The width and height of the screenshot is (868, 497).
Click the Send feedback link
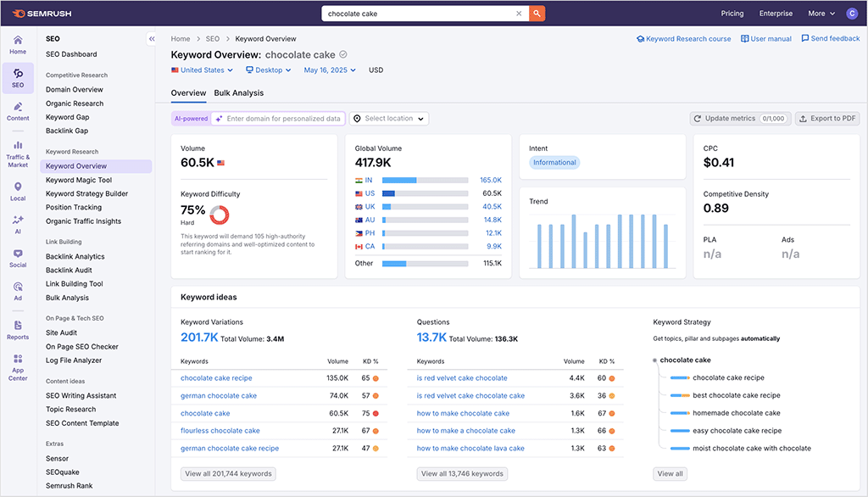[831, 38]
